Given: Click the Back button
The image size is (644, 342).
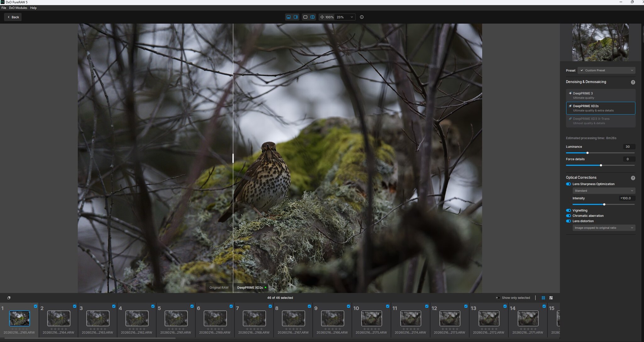Looking at the screenshot, I should [13, 17].
